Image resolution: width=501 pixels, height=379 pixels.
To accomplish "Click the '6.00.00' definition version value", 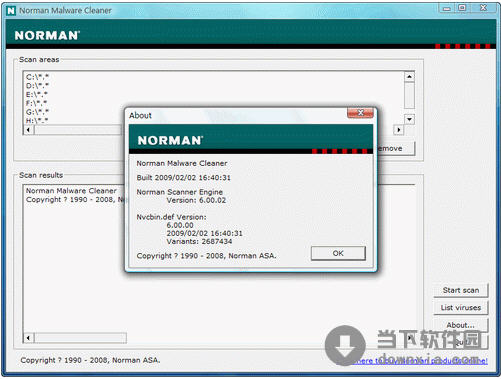I will point(180,225).
